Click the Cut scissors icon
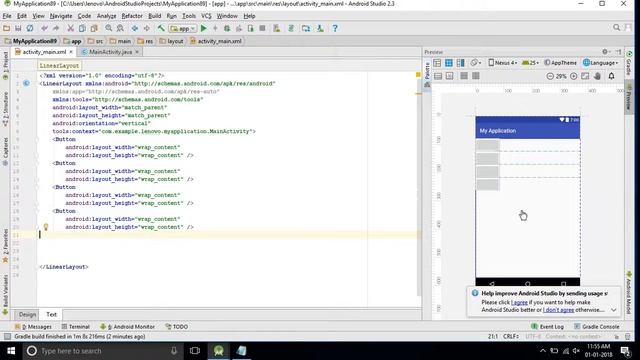 [70, 28]
